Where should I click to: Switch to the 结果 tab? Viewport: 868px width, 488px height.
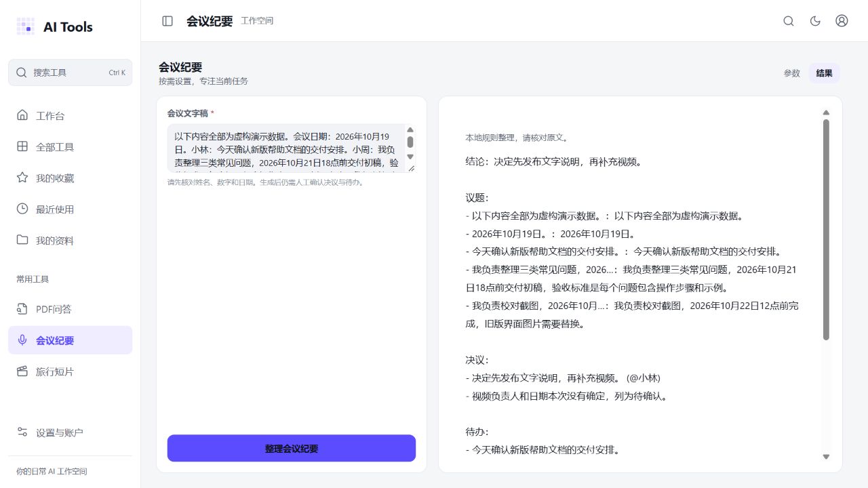pos(825,73)
